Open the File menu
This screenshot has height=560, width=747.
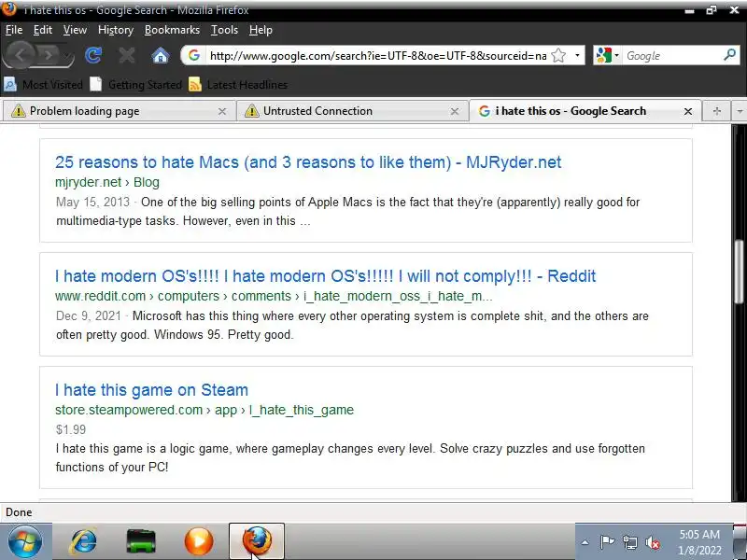14,30
